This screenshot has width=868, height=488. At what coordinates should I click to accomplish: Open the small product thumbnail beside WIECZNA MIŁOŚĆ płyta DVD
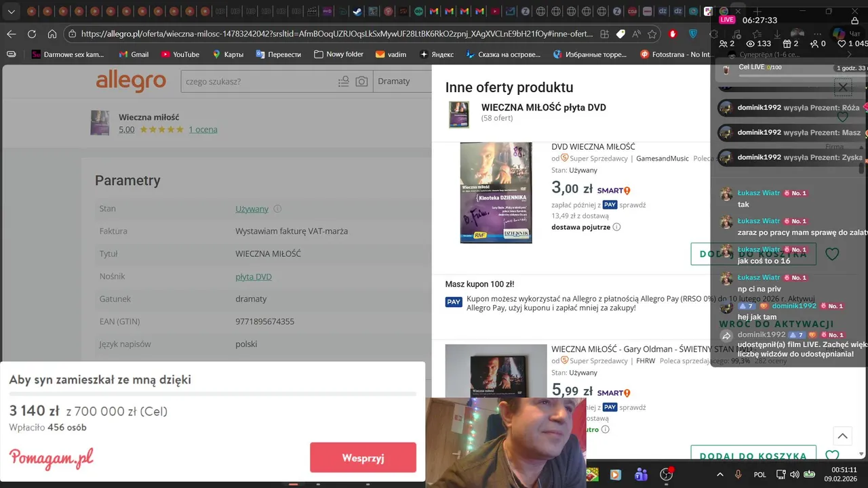click(459, 115)
